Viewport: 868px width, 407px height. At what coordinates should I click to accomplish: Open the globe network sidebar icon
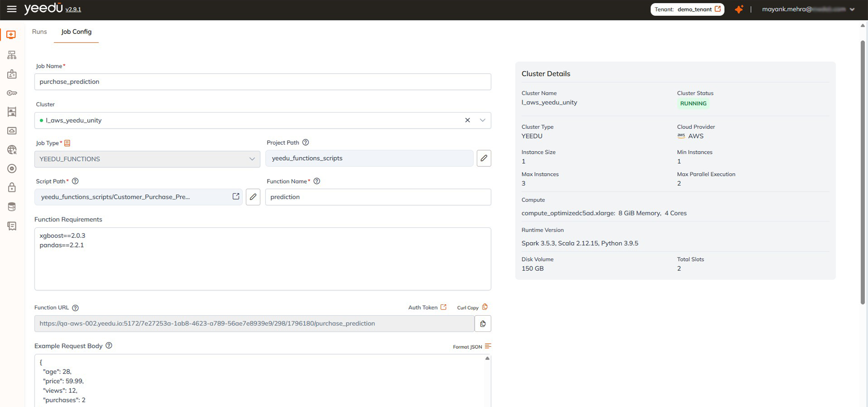point(12,150)
